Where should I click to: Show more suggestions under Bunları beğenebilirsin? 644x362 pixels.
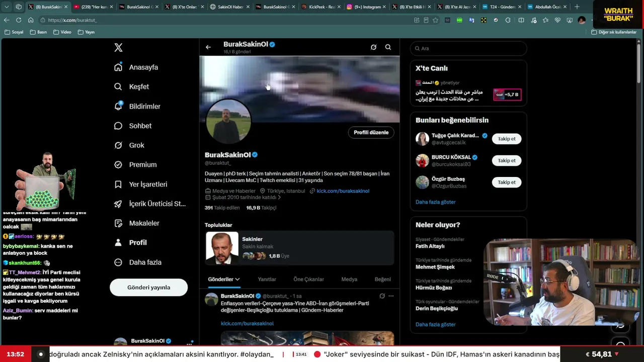tap(435, 202)
